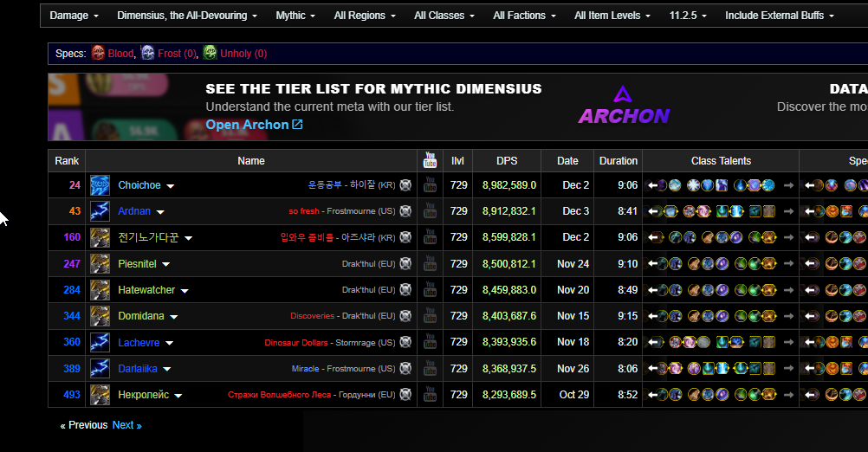The height and width of the screenshot is (452, 868).
Task: Select the Unholy (0) spec link
Action: coord(243,54)
